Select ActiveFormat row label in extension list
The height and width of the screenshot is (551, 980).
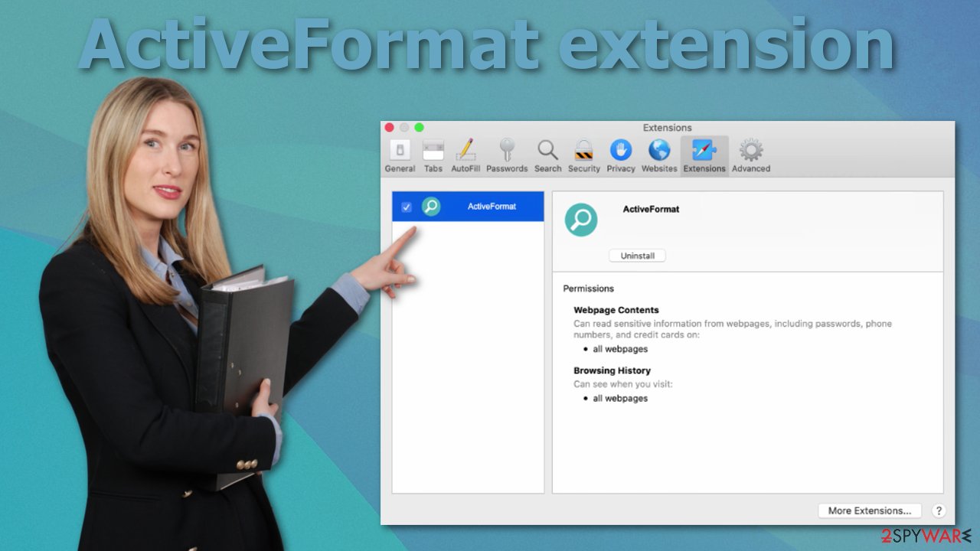[492, 207]
